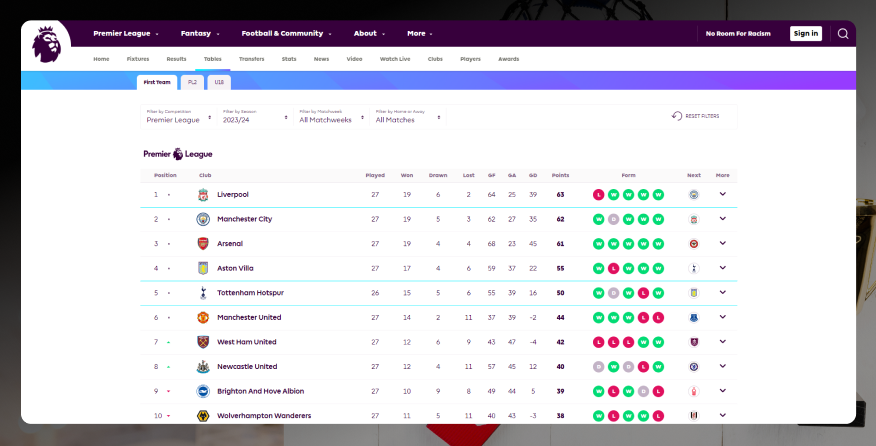
Task: Open the Players nav link
Action: [x=470, y=59]
